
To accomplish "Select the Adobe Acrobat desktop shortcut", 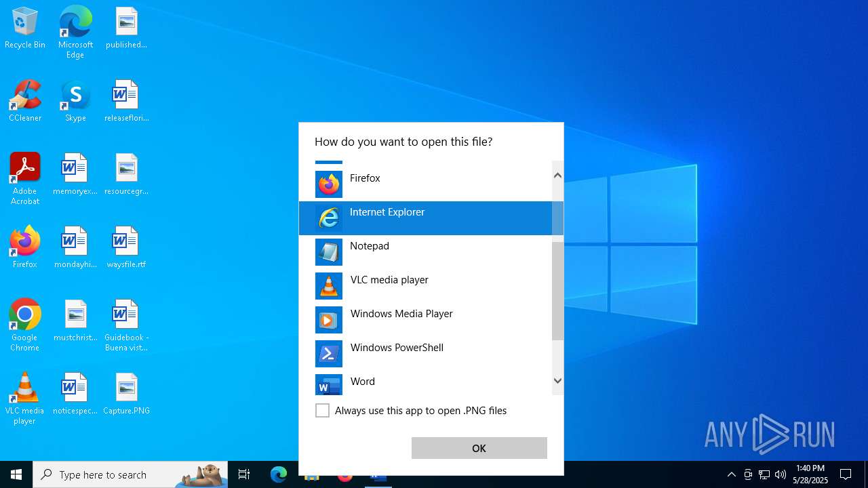I will coord(25,179).
